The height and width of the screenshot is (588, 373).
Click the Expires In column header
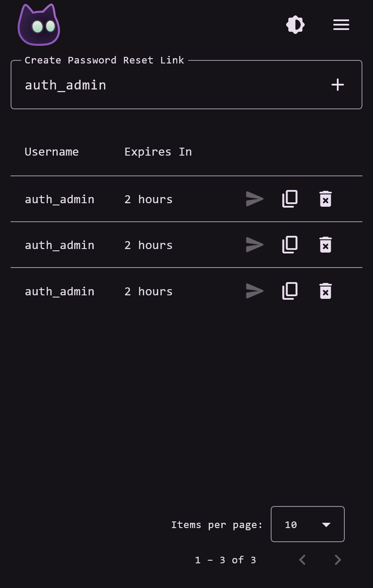158,152
